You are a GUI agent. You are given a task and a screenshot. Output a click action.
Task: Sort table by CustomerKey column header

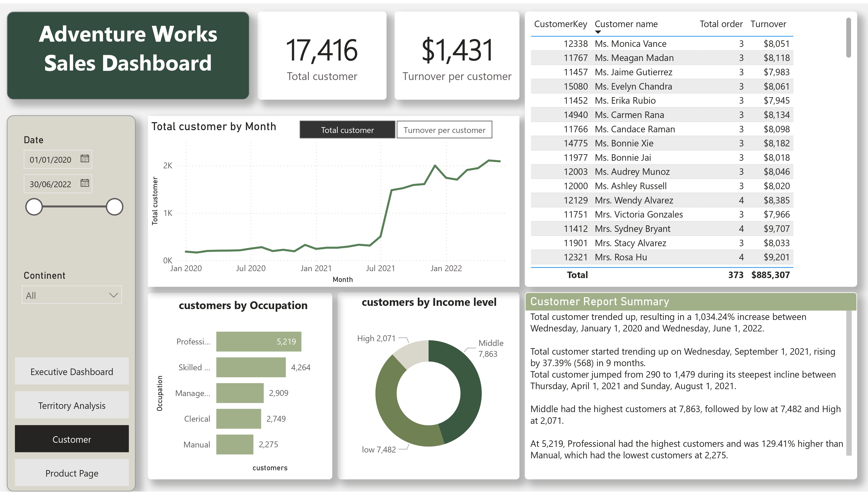(x=560, y=24)
